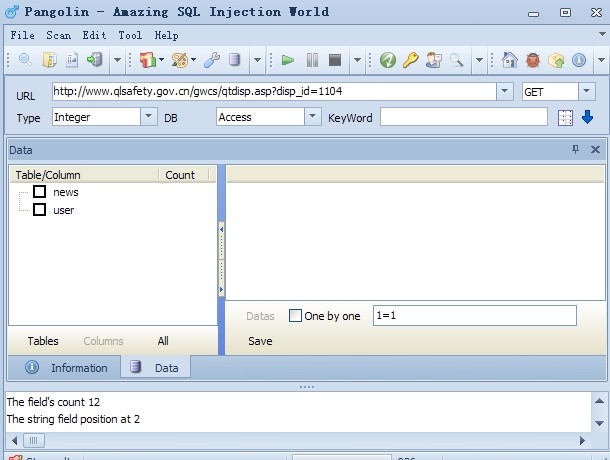Click the documents copy toolbar icon
The height and width of the screenshot is (460, 610).
(49, 60)
